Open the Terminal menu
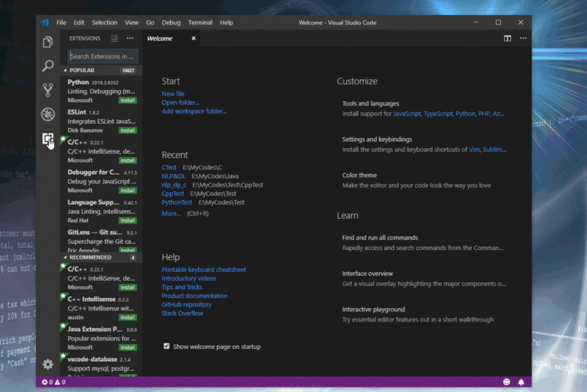587x392 pixels. pos(200,23)
